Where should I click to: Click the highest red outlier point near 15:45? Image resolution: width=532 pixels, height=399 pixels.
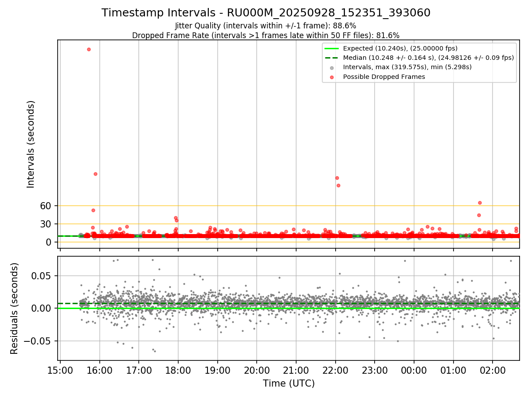89,49
